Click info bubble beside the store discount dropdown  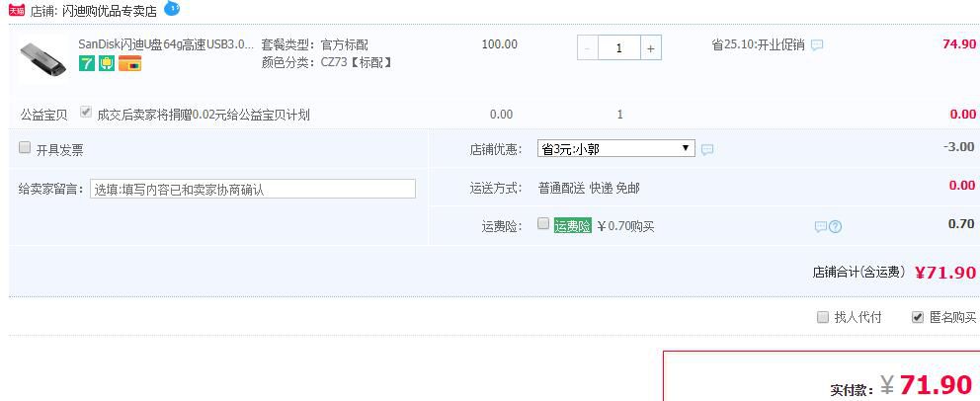pos(707,150)
